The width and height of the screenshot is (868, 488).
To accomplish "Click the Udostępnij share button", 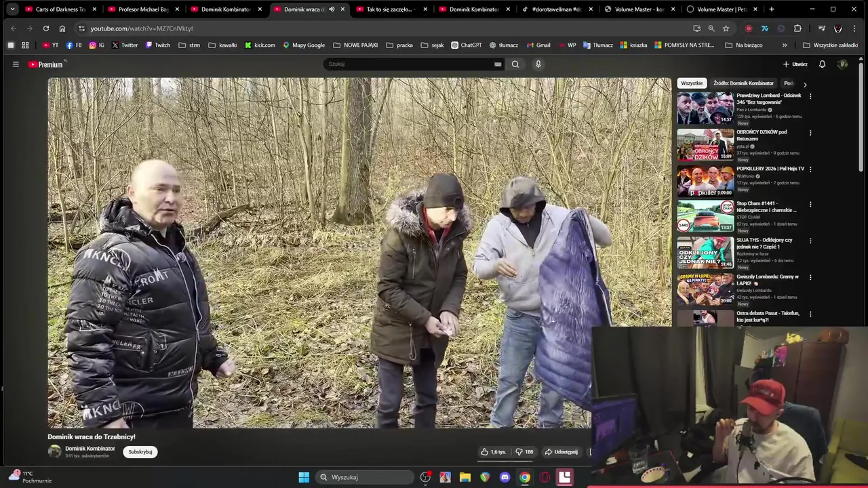I will click(561, 452).
